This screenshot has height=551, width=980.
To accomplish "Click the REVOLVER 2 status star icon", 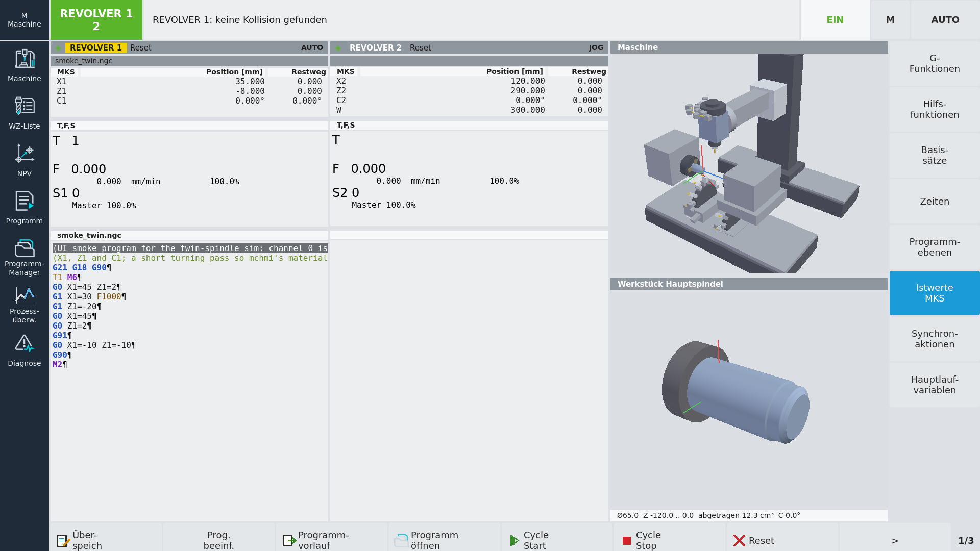I will pos(338,48).
